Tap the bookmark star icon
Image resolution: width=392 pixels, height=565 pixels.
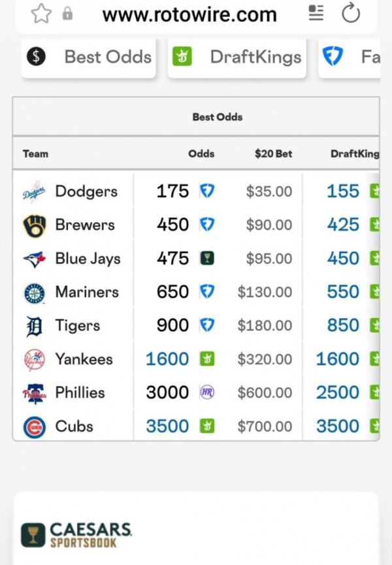(x=41, y=14)
